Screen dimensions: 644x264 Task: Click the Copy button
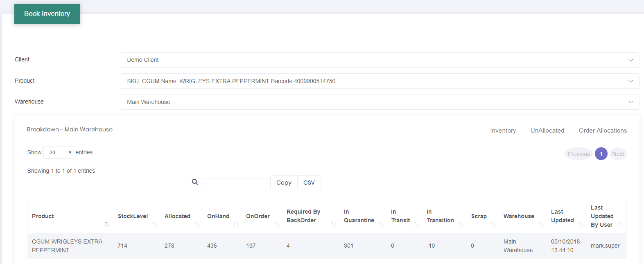click(284, 183)
